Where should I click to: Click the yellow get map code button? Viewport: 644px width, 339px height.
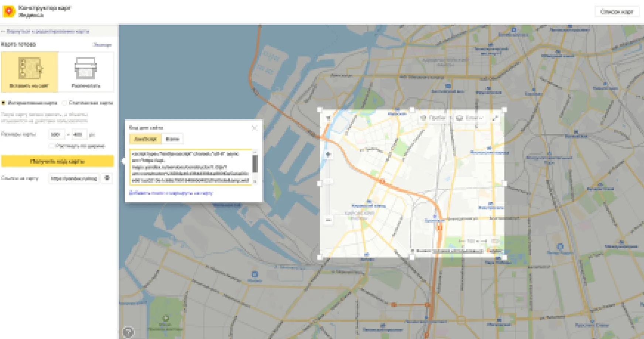57,161
